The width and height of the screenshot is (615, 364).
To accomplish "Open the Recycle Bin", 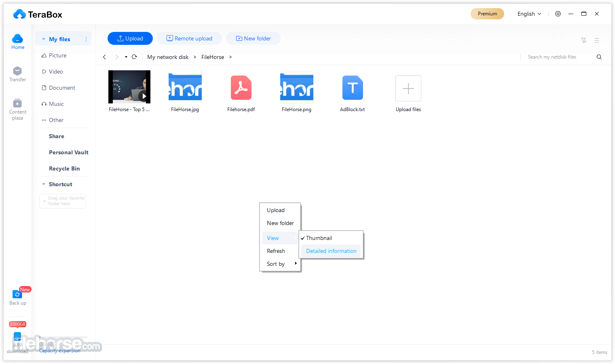I will [64, 168].
